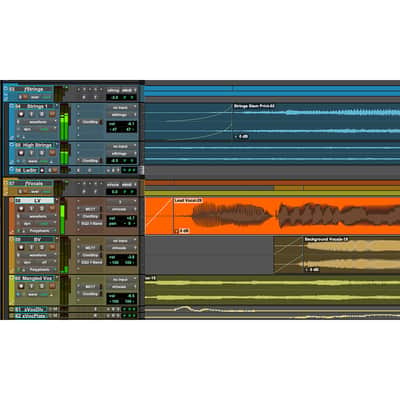Select the xVoxPlate track name

coord(31,315)
